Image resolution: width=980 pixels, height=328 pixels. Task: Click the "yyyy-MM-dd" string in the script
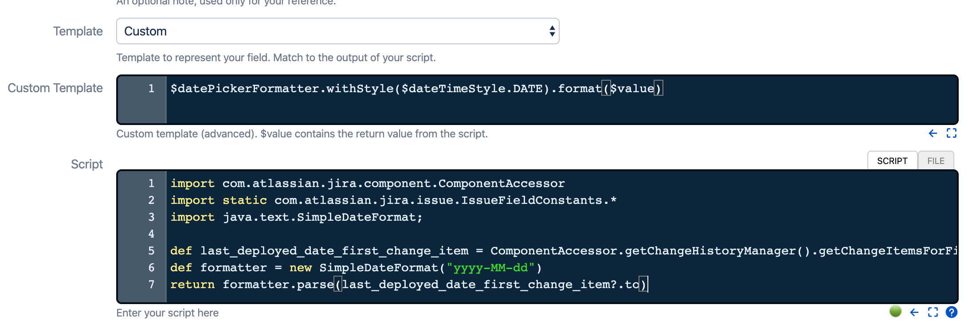(490, 268)
